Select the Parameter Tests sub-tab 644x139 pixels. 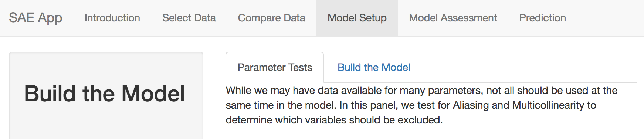(x=275, y=67)
